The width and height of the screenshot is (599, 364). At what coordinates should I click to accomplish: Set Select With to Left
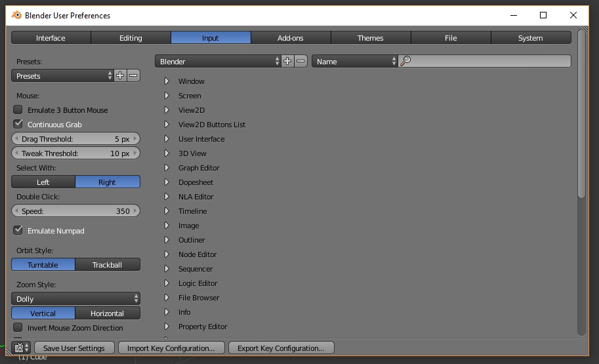(x=43, y=182)
